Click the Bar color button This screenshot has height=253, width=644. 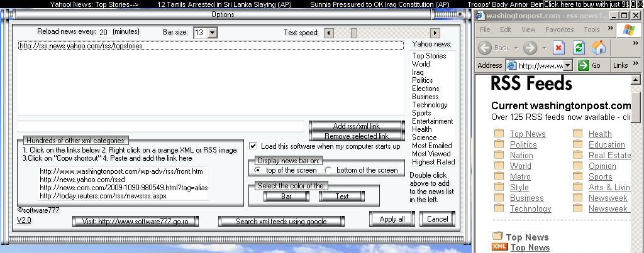click(x=286, y=196)
